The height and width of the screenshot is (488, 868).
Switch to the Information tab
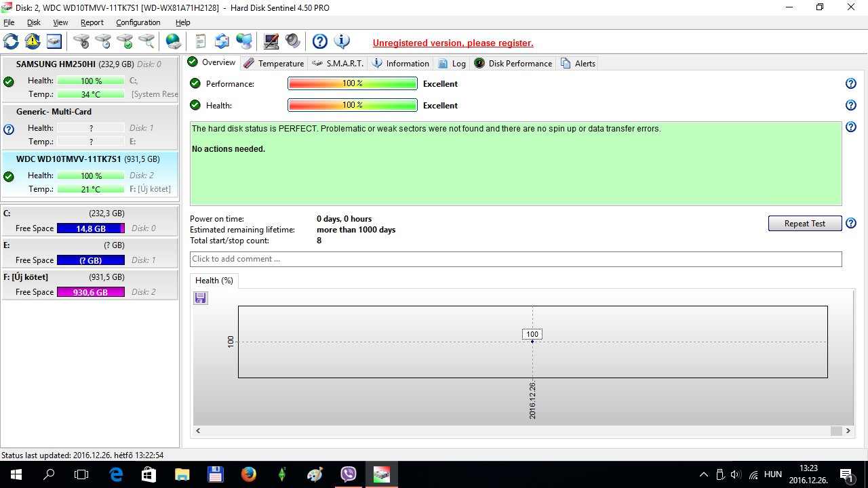[401, 63]
